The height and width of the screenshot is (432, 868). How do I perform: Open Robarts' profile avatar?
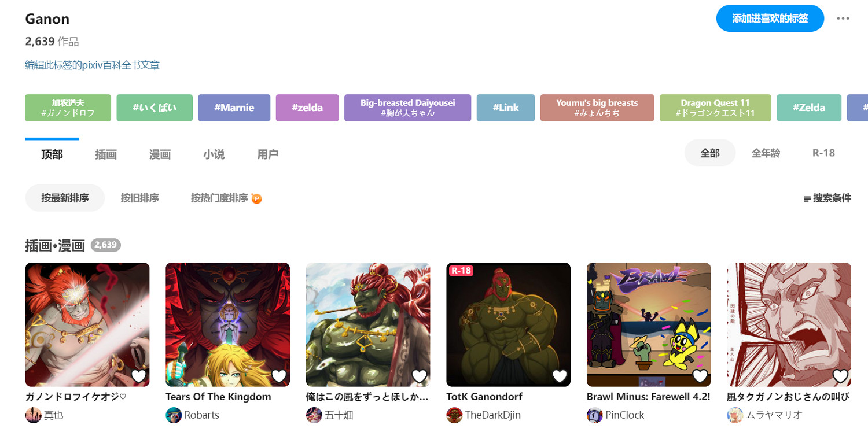[x=174, y=415]
